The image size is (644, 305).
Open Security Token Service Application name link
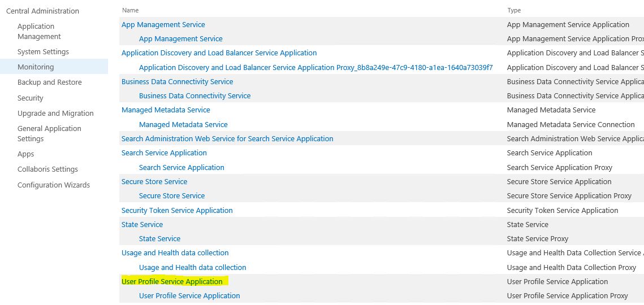[177, 210]
